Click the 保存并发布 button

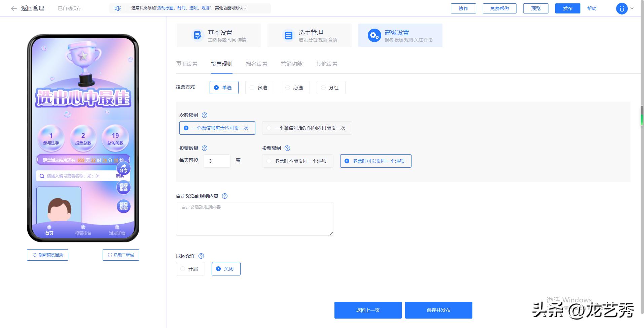pos(438,310)
